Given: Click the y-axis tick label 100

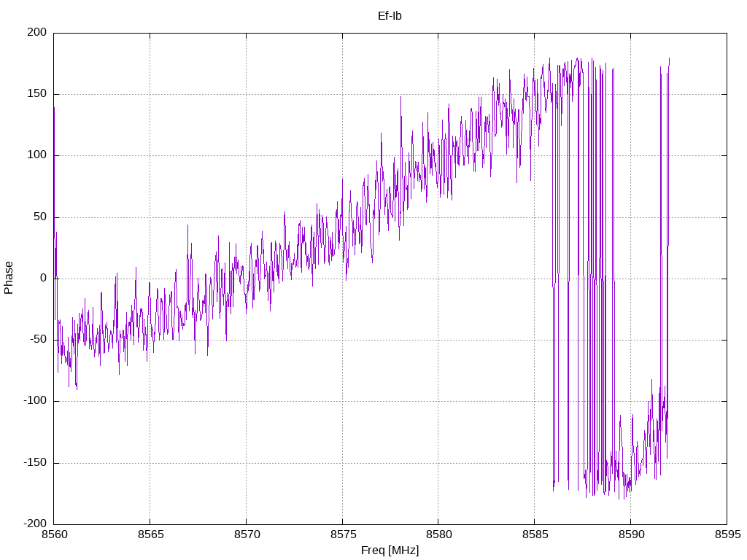Looking at the screenshot, I should coord(37,155).
